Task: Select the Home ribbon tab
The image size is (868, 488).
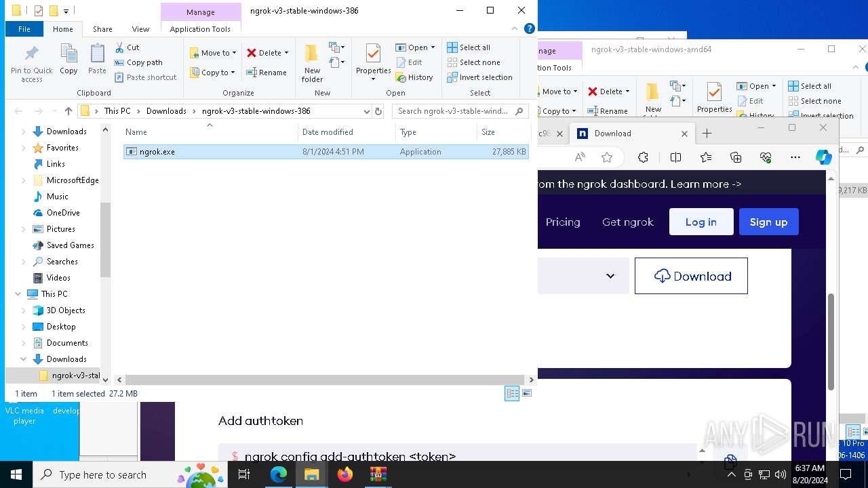Action: pyautogui.click(x=62, y=29)
